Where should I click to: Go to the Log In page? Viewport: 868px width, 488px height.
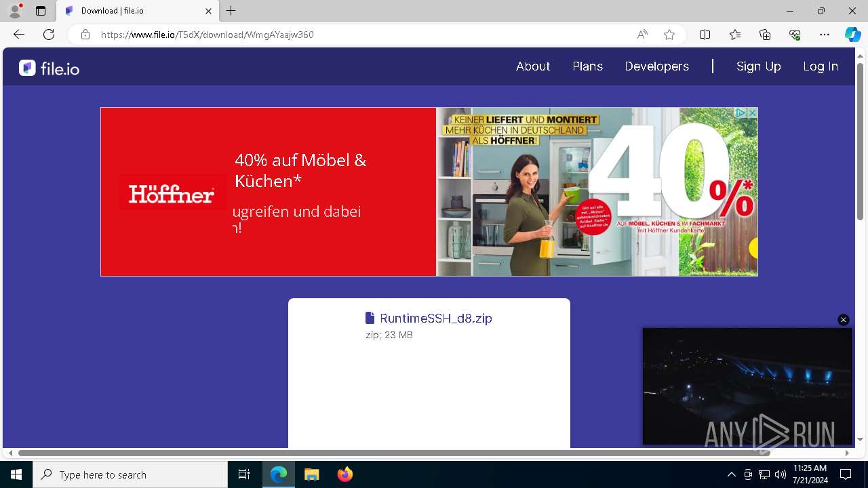click(821, 66)
